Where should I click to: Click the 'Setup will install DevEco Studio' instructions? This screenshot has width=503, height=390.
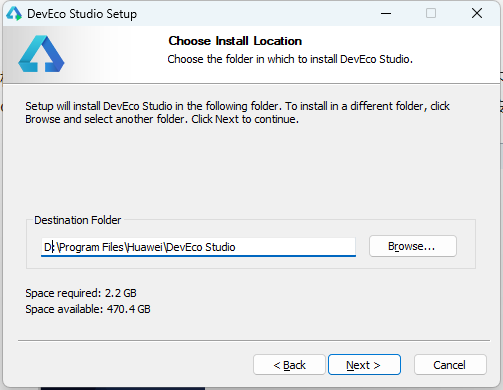click(x=237, y=113)
